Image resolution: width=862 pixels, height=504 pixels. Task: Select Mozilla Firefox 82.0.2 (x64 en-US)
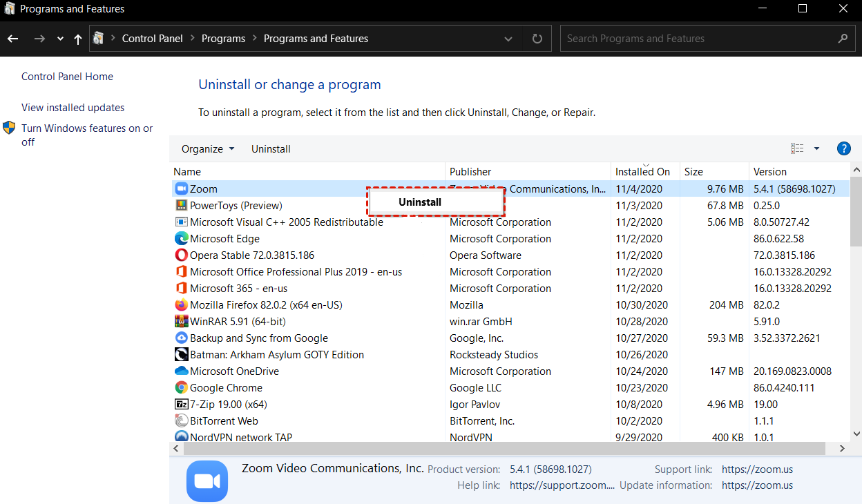pos(266,305)
